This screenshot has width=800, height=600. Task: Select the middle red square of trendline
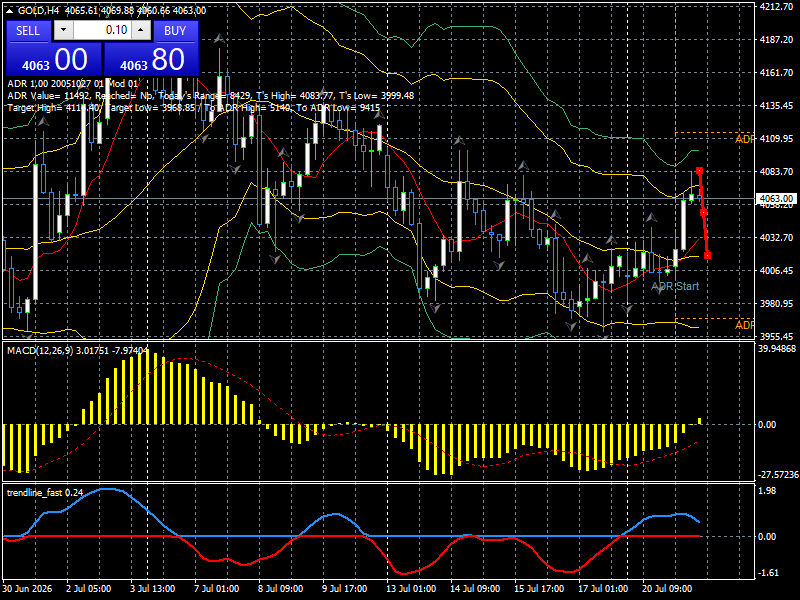(x=704, y=213)
